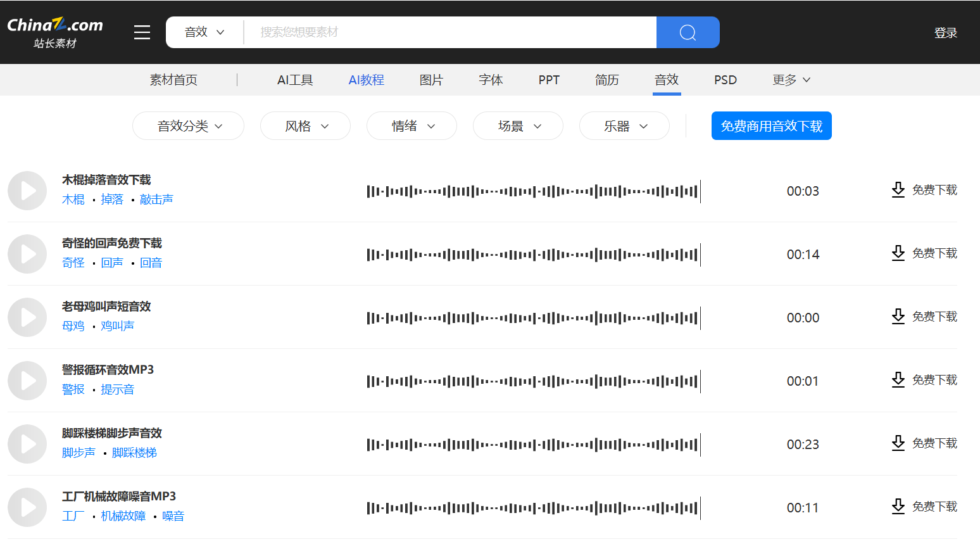
Task: Switch to the 图片 tab
Action: click(430, 80)
